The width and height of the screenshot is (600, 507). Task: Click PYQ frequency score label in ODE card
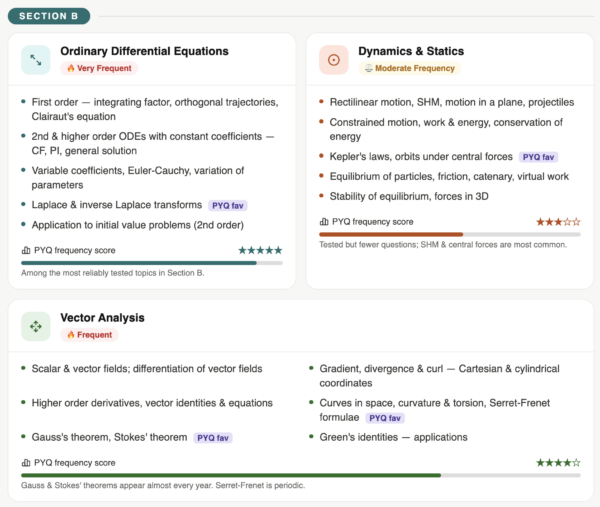[x=75, y=250]
